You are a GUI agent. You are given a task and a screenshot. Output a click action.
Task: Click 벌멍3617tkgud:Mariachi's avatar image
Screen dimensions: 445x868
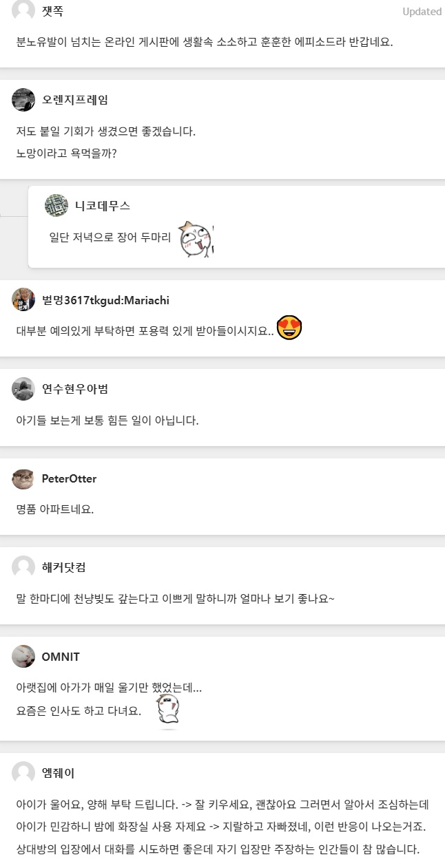pyautogui.click(x=23, y=299)
